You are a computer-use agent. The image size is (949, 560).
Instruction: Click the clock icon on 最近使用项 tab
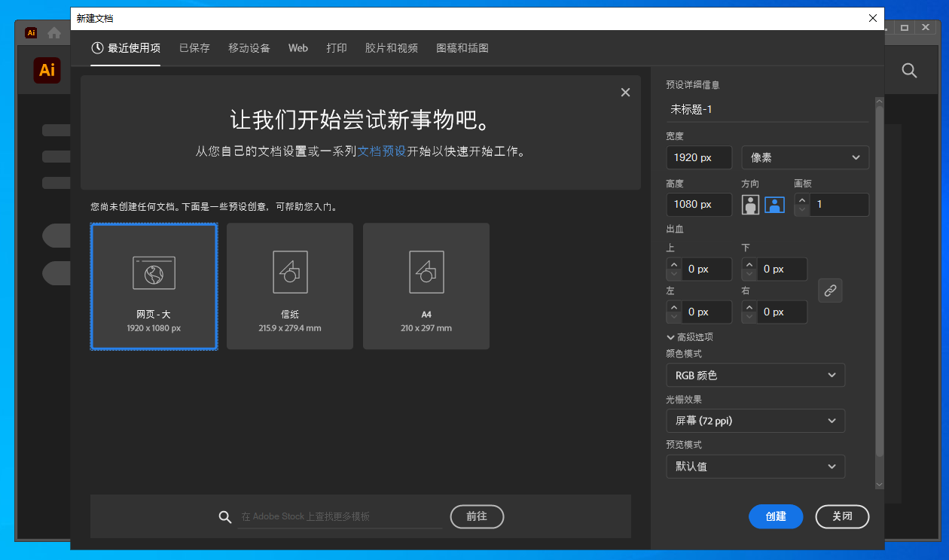(97, 48)
